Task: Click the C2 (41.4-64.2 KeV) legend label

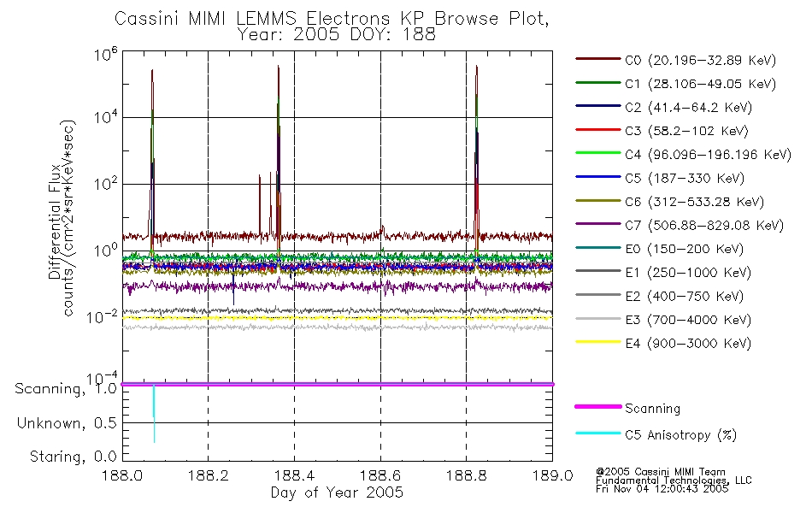Action: coord(688,108)
